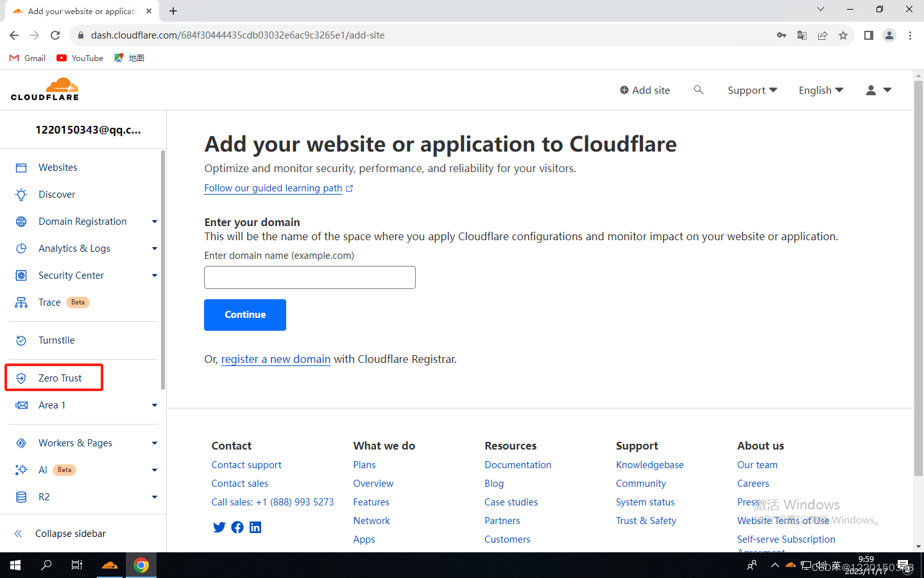The width and height of the screenshot is (924, 578).
Task: Click the R2 database icon
Action: tap(21, 497)
